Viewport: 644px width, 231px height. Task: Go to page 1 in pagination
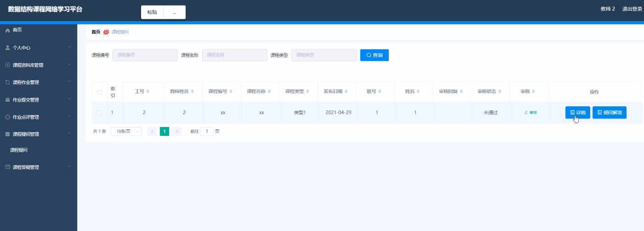pyautogui.click(x=164, y=131)
